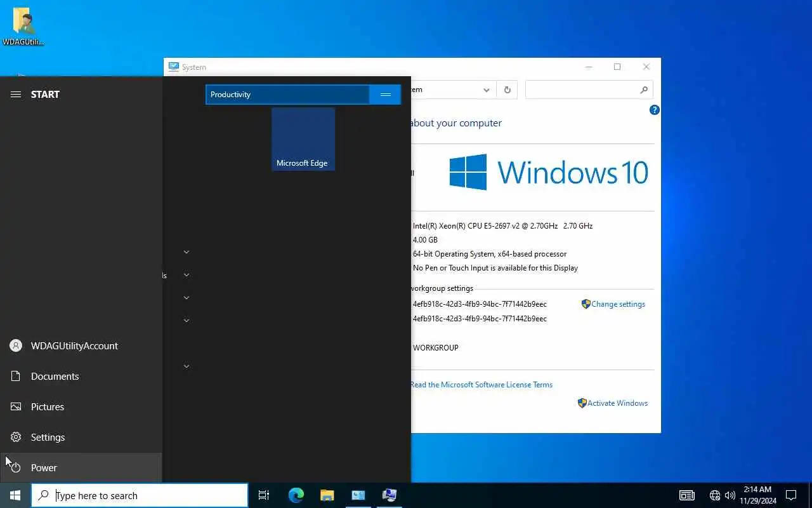This screenshot has height=508, width=812.
Task: Click the Documents page icon
Action: click(16, 376)
